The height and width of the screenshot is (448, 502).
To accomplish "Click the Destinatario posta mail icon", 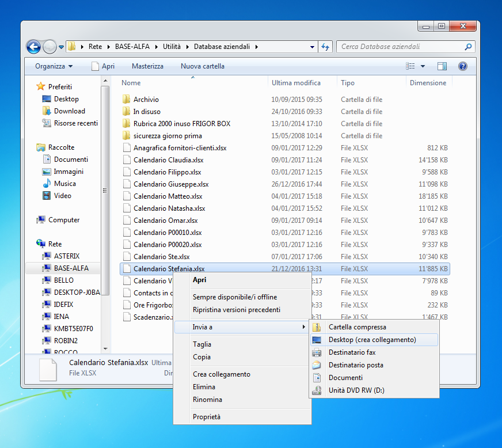I will [317, 365].
